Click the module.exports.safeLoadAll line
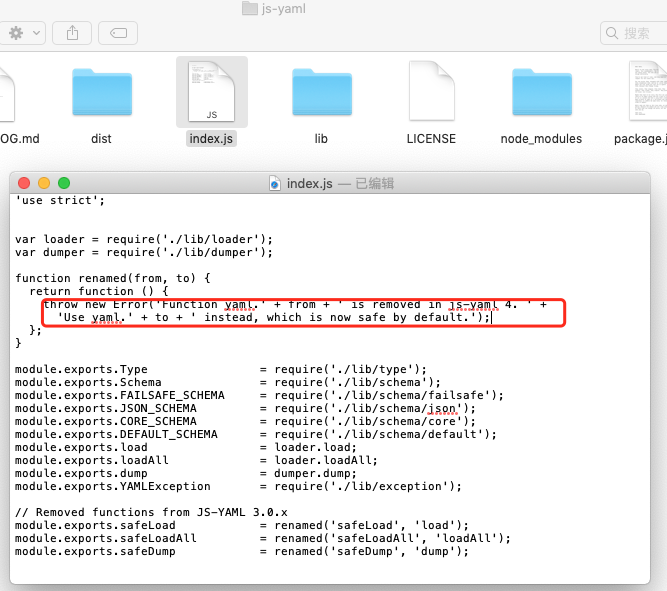Screen dimensions: 667x591 click(263, 538)
